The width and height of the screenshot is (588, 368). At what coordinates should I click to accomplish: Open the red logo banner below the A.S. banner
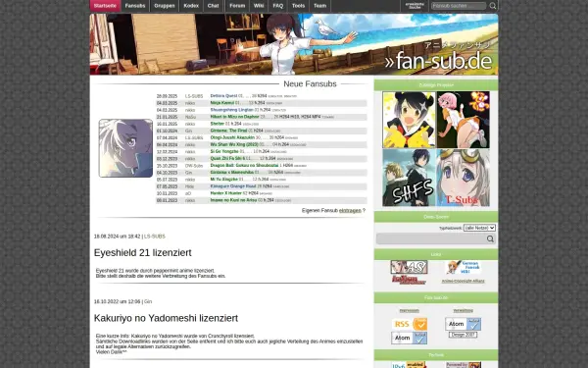(x=409, y=280)
